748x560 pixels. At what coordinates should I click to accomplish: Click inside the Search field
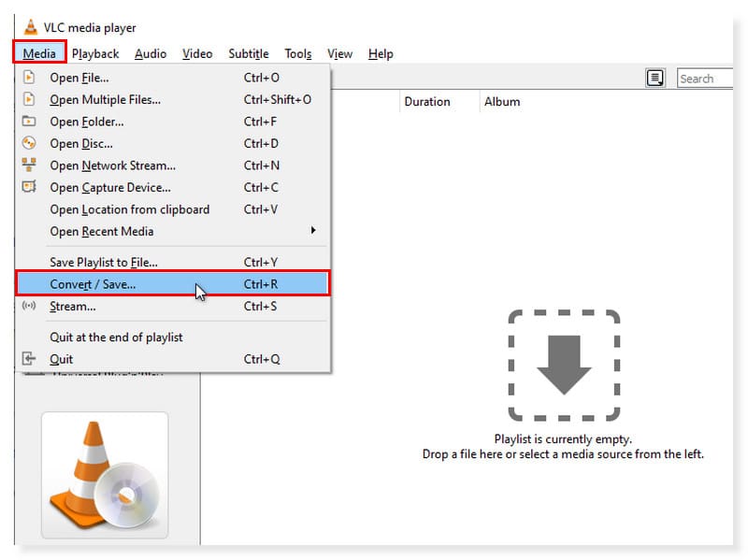tap(708, 79)
